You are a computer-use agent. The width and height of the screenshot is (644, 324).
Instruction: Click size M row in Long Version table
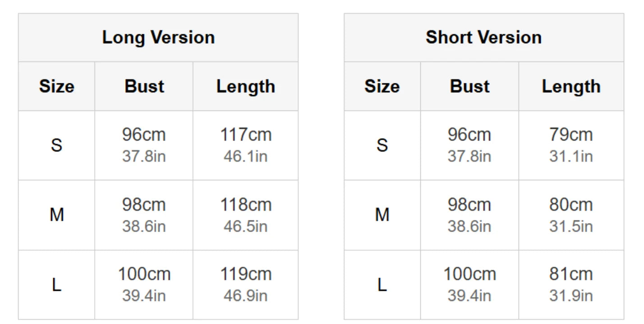click(158, 215)
